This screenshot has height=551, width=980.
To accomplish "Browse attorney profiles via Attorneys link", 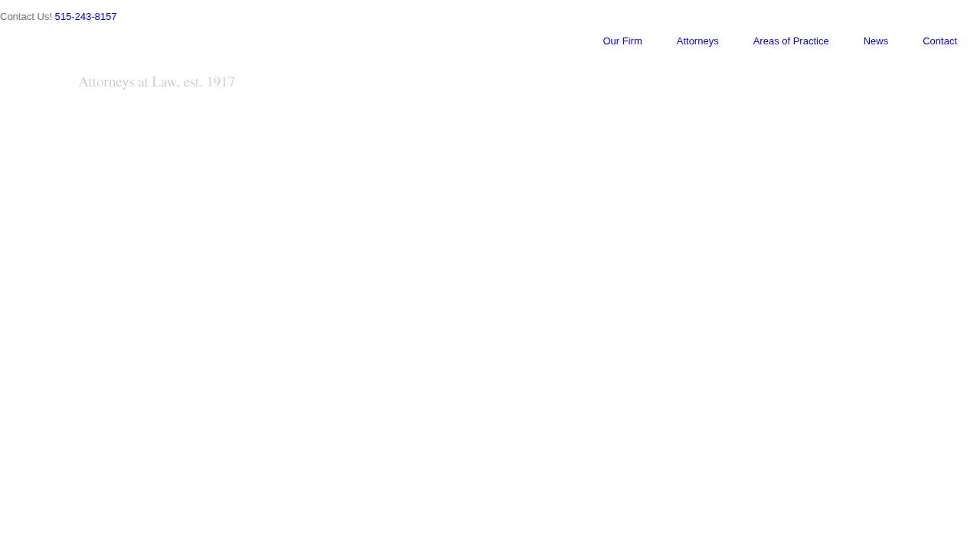I will pos(697,41).
